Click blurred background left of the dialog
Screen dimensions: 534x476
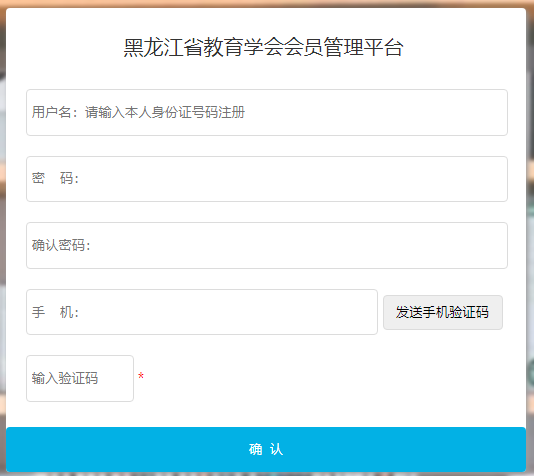click(3, 238)
